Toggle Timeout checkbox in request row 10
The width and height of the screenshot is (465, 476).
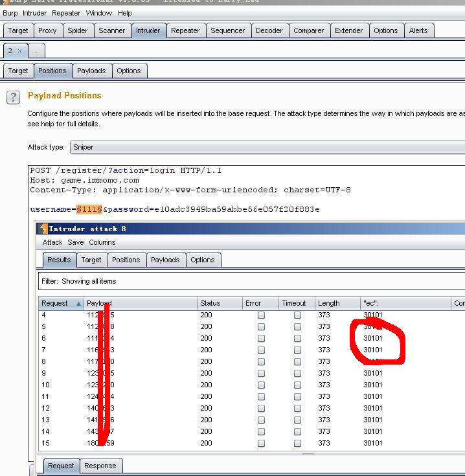[297, 385]
